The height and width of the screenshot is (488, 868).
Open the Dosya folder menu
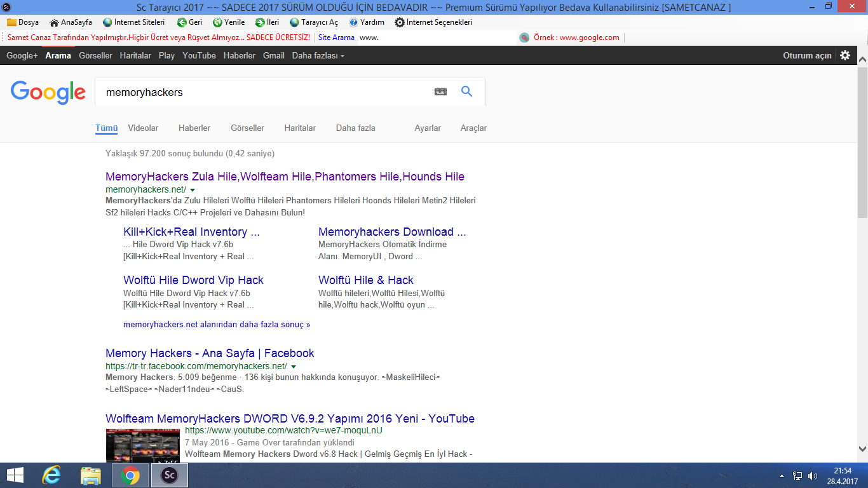tap(23, 22)
